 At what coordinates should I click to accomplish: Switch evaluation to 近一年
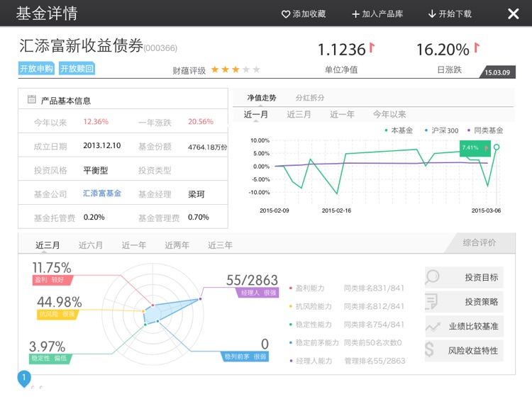click(133, 245)
